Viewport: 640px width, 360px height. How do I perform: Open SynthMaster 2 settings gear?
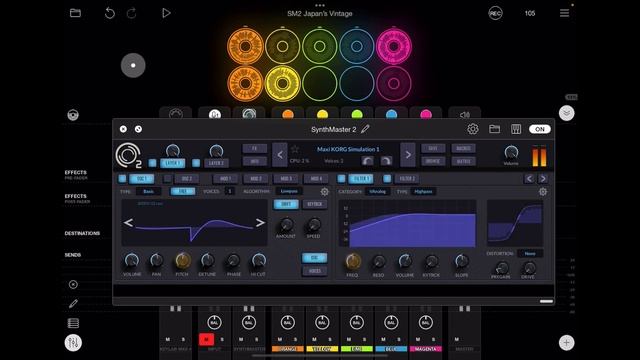pyautogui.click(x=473, y=129)
